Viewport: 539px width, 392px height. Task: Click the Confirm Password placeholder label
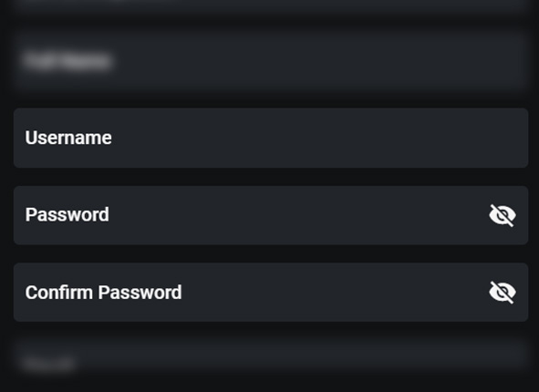[103, 293]
